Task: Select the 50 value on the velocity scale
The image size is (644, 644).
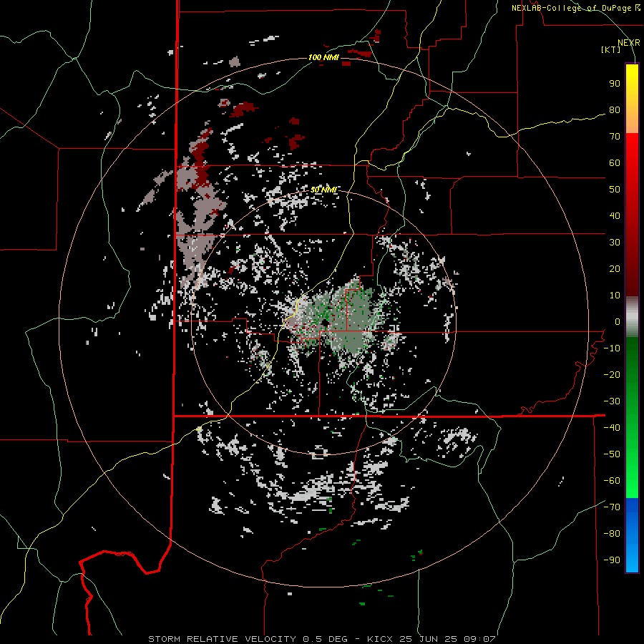Action: [615, 190]
